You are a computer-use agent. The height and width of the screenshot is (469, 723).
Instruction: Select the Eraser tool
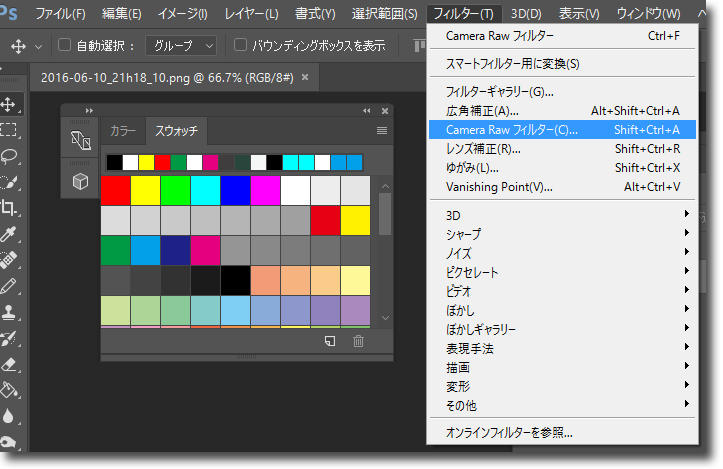point(8,364)
